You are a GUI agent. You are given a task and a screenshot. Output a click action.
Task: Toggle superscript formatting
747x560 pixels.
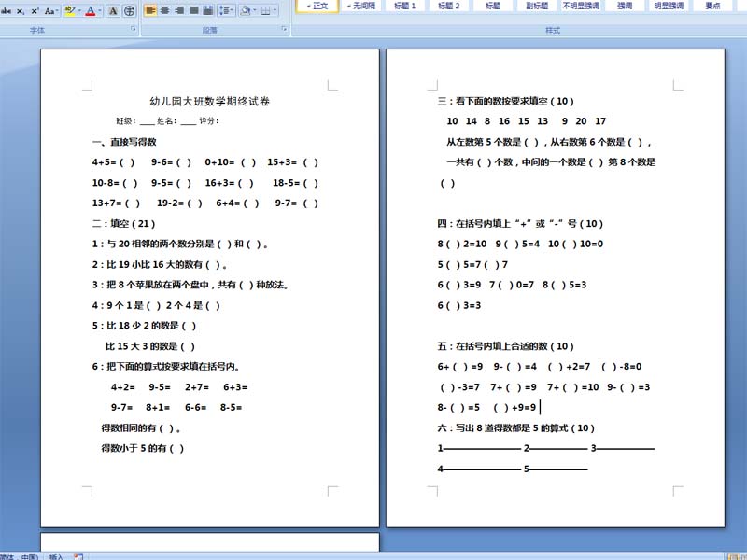pos(35,10)
